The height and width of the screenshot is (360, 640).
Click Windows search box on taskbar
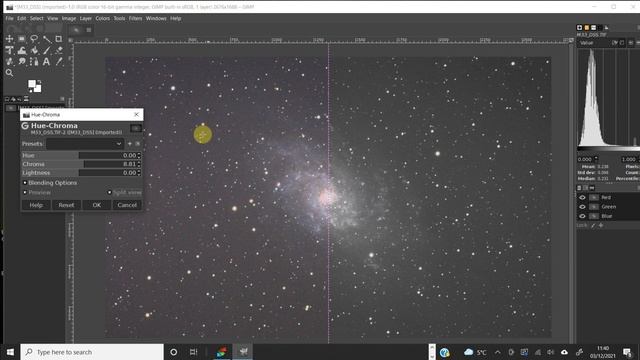pyautogui.click(x=92, y=352)
